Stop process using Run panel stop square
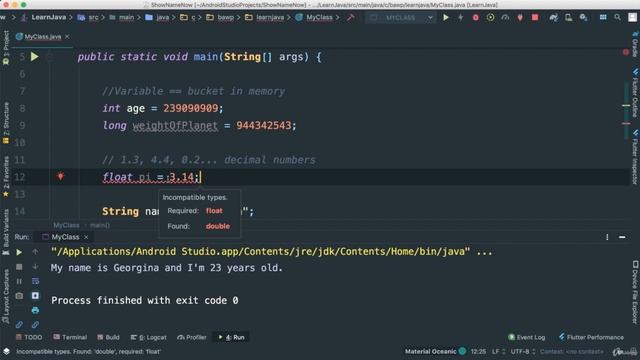The height and width of the screenshot is (360, 640). 19,267
